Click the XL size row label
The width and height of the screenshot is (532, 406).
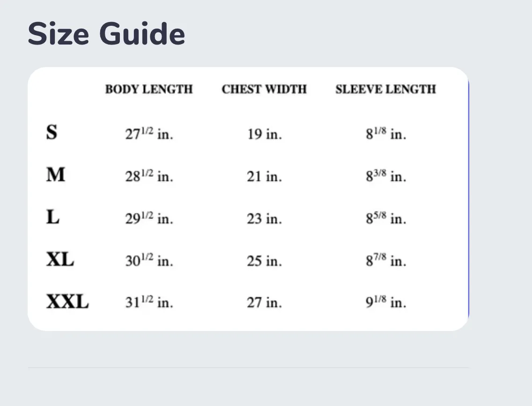pyautogui.click(x=60, y=259)
